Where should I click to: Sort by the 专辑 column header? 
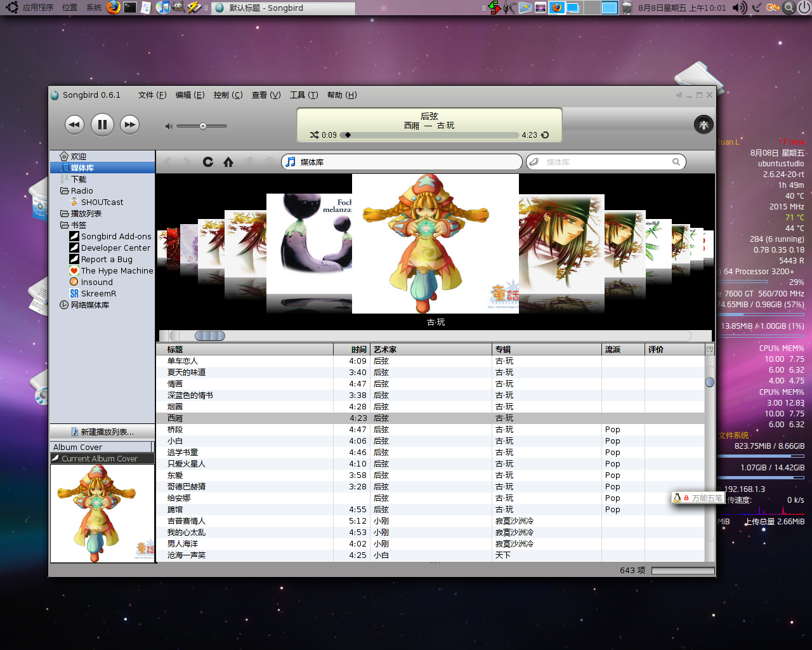coord(547,350)
